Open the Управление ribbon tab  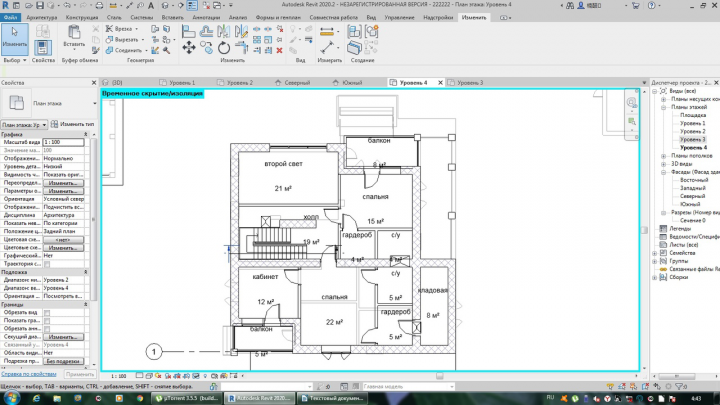click(399, 17)
